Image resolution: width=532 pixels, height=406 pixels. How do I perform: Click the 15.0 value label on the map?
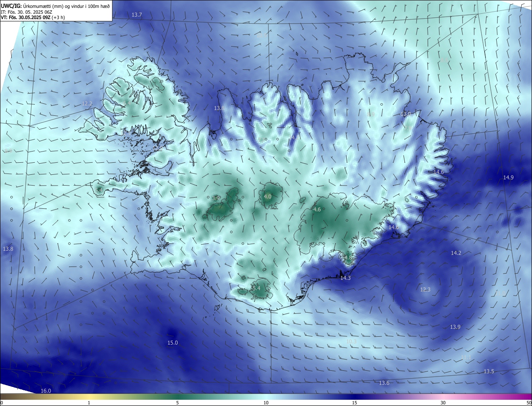tap(172, 342)
